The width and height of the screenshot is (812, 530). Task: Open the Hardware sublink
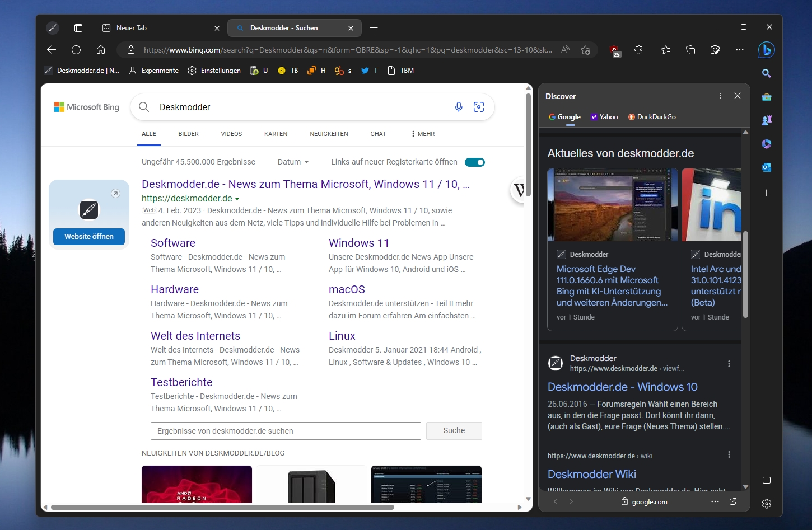tap(175, 289)
